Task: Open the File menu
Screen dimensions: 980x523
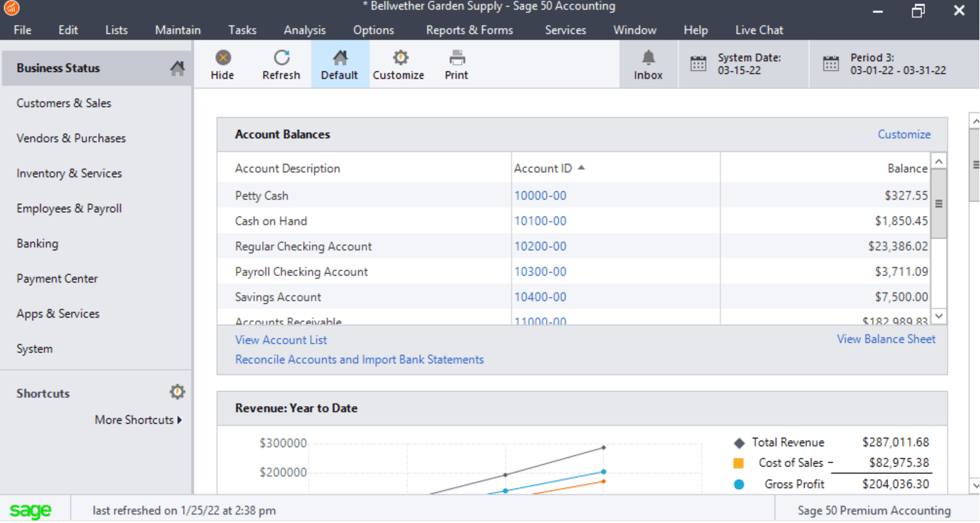Action: click(22, 30)
